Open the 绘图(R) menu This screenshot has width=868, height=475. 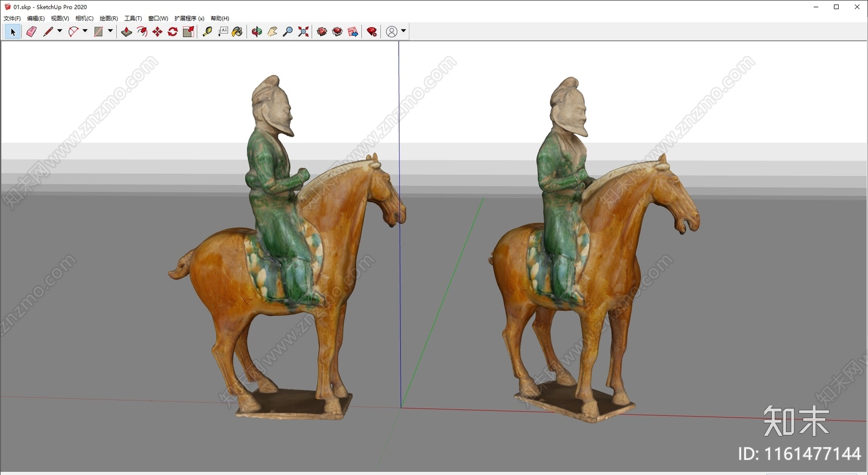coord(108,18)
